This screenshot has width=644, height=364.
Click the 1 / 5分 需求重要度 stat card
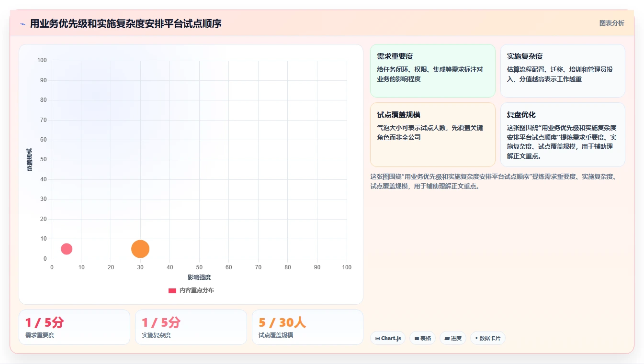pyautogui.click(x=74, y=327)
